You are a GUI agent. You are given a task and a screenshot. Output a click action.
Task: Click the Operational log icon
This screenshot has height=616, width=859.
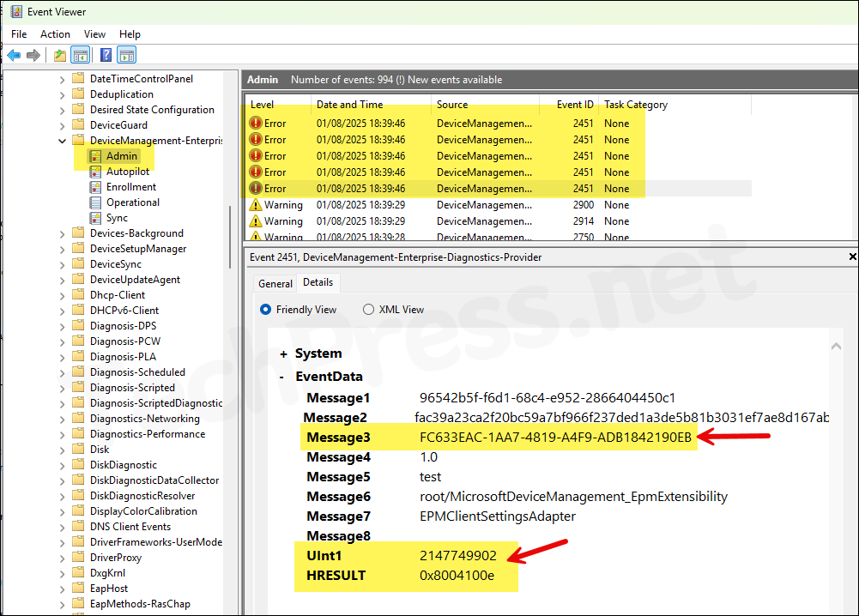tap(95, 202)
